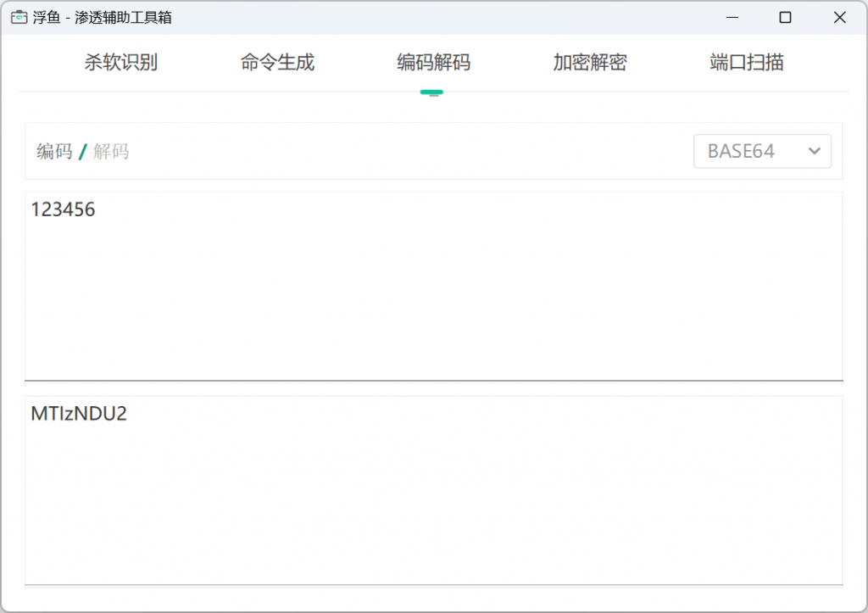This screenshot has width=868, height=613.
Task: Switch to the 杀软识别 tab
Action: [x=120, y=62]
